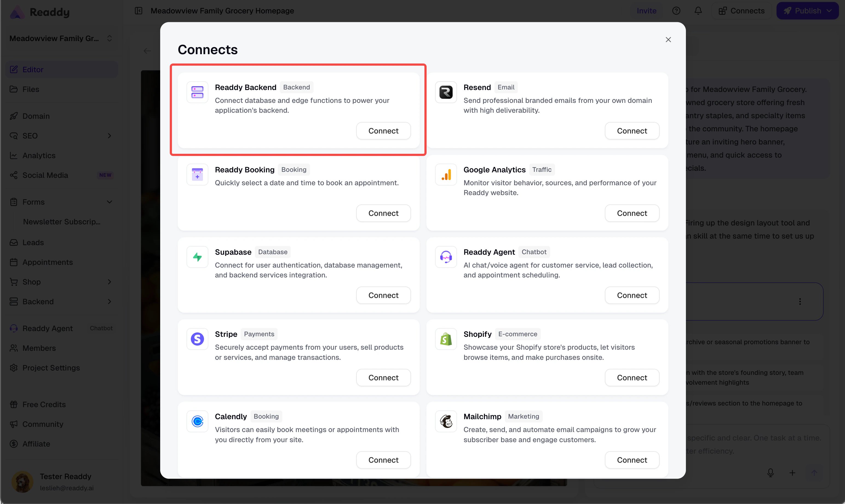Open Files in the sidebar
This screenshot has width=845, height=504.
[x=62, y=89]
